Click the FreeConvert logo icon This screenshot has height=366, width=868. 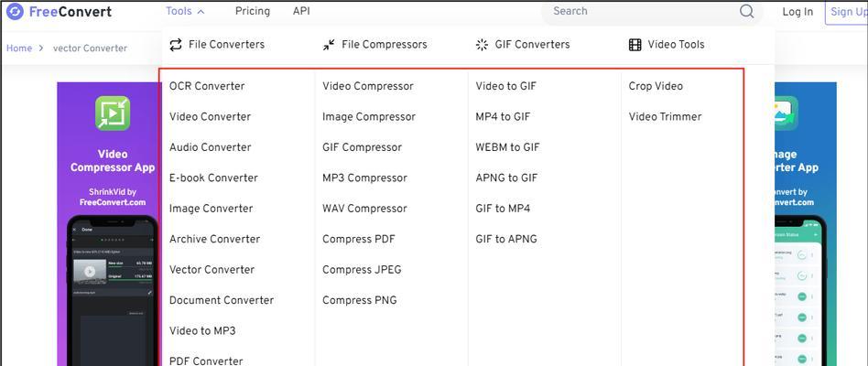(x=15, y=11)
